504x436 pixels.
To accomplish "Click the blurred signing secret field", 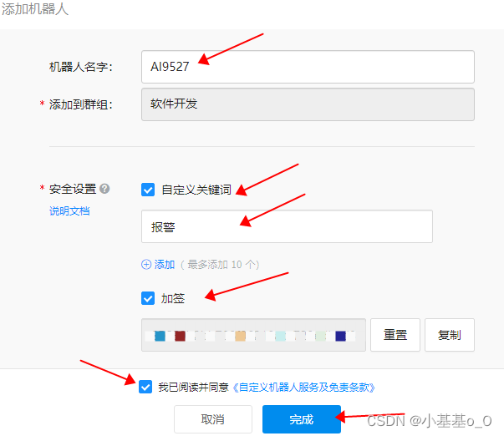I will pyautogui.click(x=253, y=335).
